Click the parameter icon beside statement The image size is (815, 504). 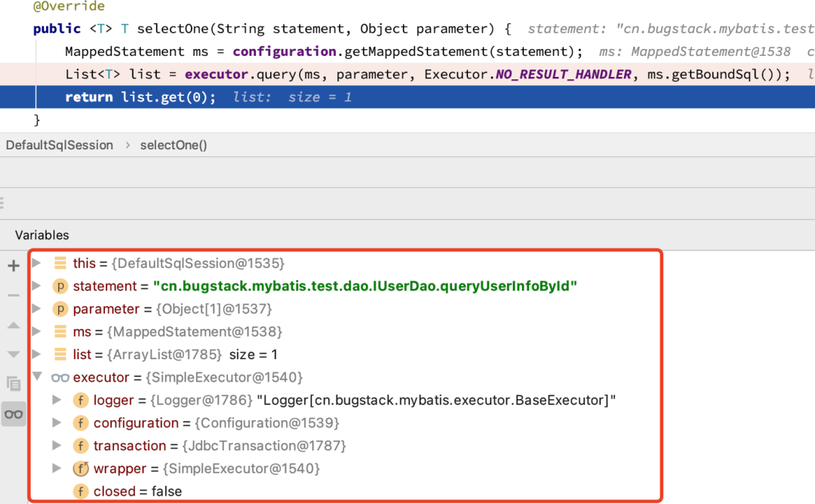tap(60, 287)
